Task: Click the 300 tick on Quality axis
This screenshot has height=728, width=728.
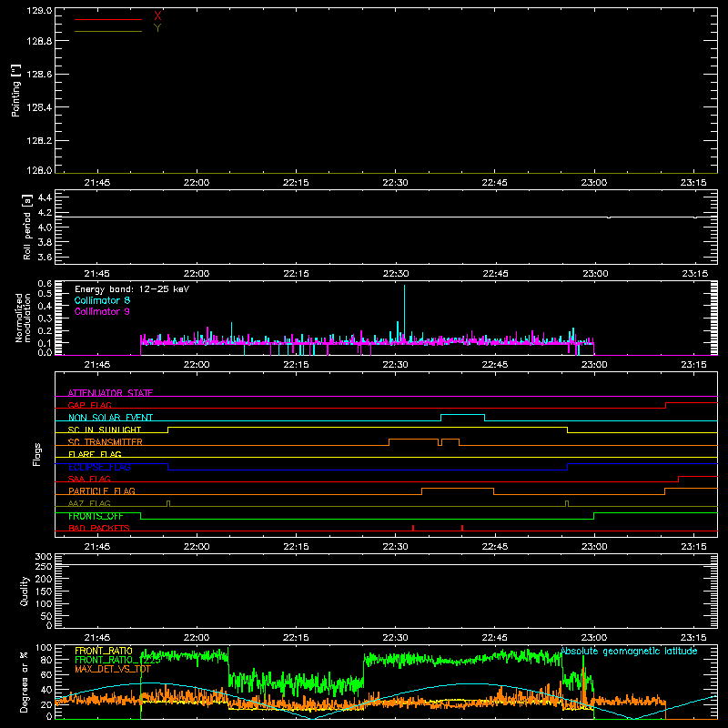Action: (x=43, y=557)
